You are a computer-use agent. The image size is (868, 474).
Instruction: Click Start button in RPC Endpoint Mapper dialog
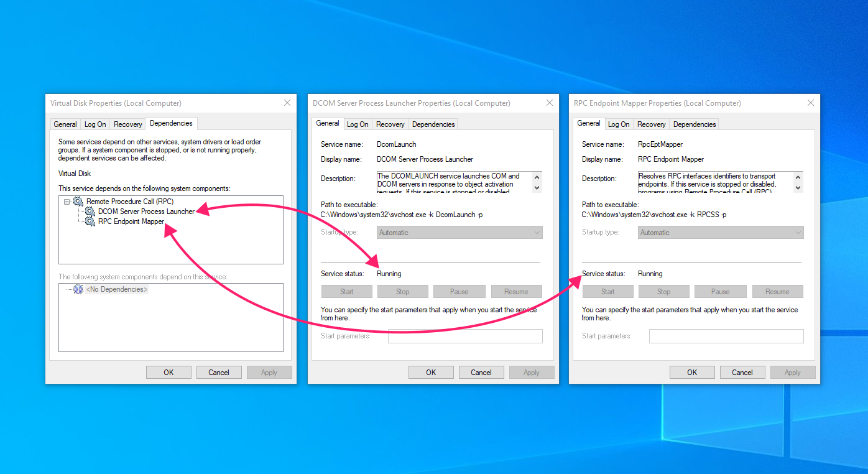(x=608, y=292)
